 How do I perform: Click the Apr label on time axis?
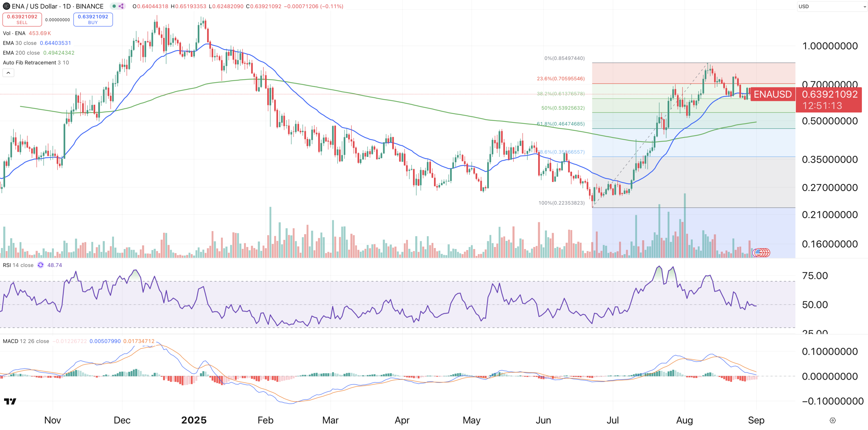tap(402, 420)
